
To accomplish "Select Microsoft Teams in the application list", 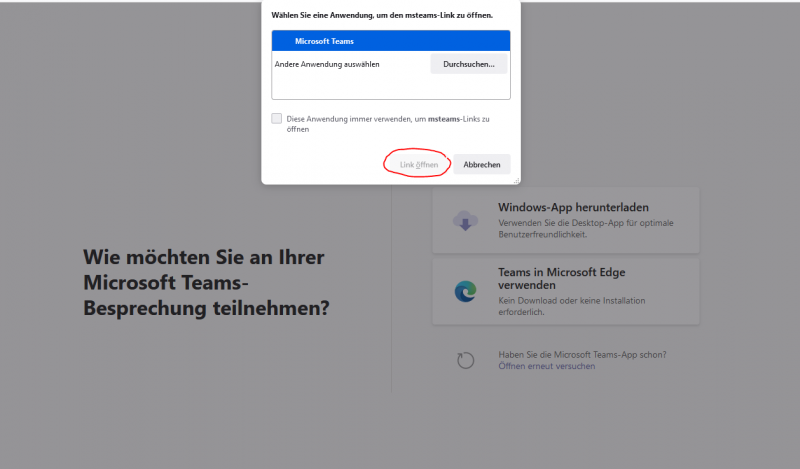I will (390, 41).
